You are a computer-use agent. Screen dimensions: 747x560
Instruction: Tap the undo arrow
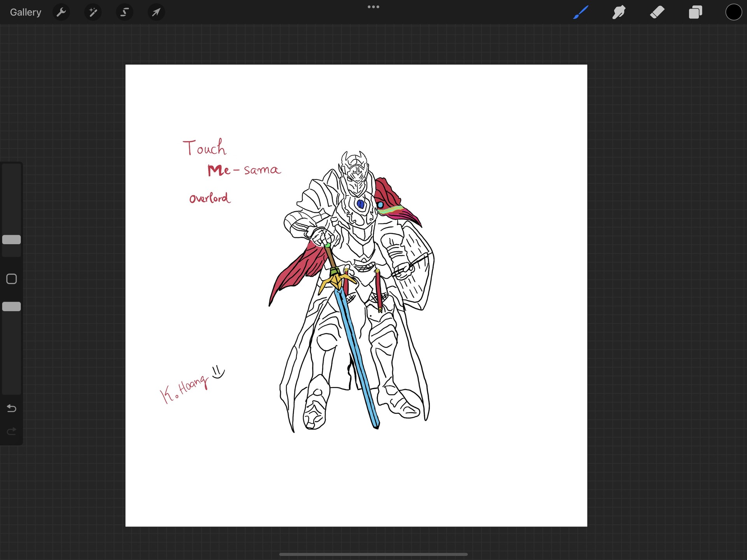(11, 409)
